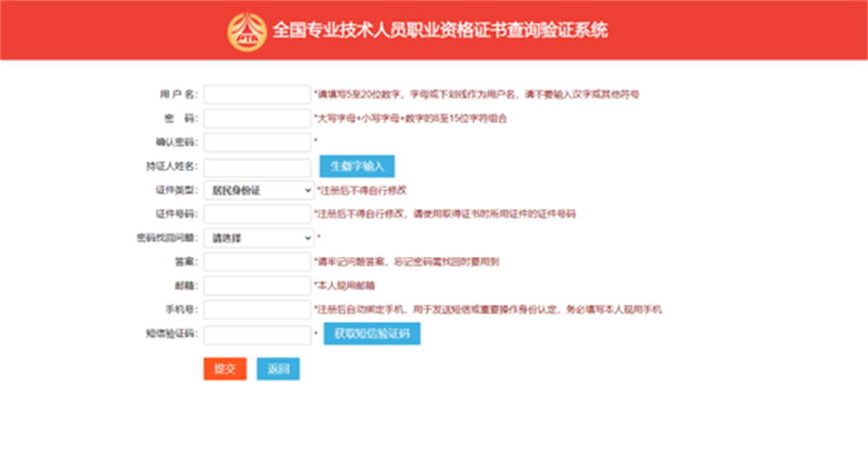Click the 短信验证码 SMS code field
This screenshot has width=868, height=454.
tap(258, 334)
